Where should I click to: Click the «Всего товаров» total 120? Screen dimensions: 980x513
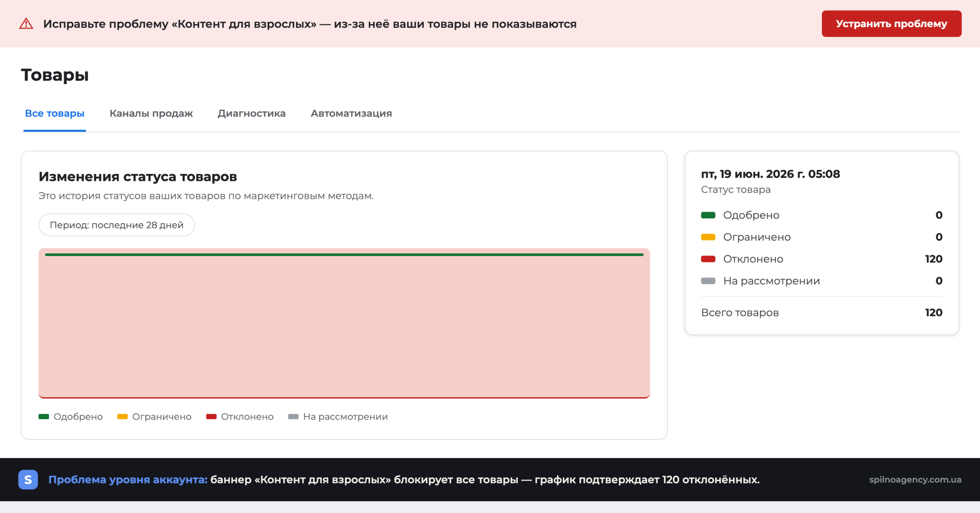(x=934, y=313)
